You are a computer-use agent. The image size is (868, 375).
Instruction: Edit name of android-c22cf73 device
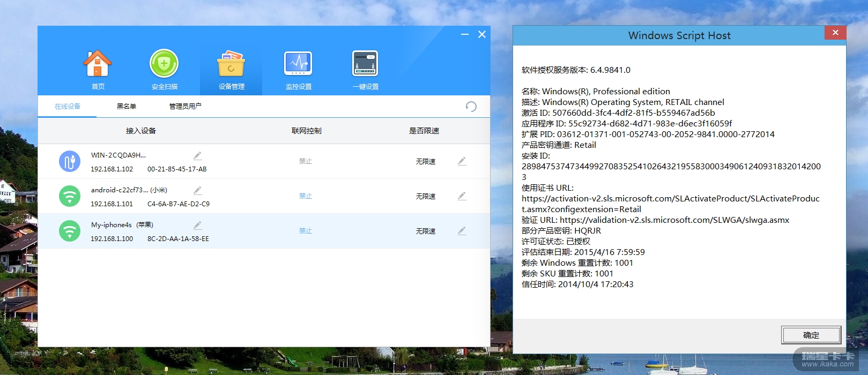click(x=197, y=191)
